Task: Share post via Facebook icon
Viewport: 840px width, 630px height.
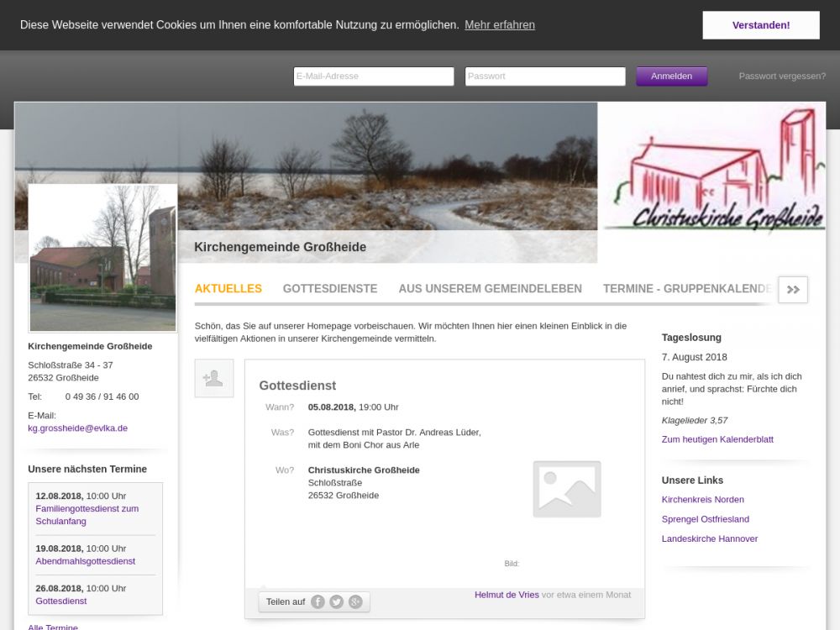Action: pos(318,601)
